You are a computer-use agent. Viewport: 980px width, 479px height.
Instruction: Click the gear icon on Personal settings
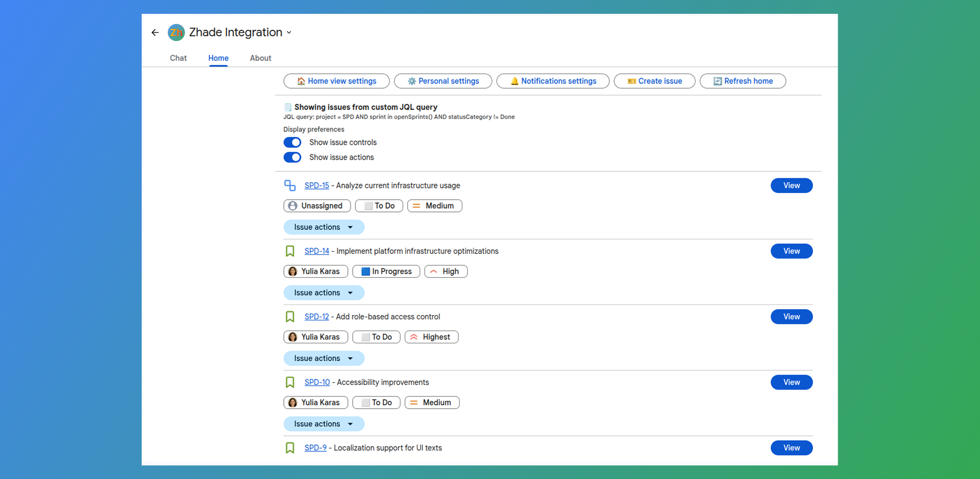pos(411,81)
